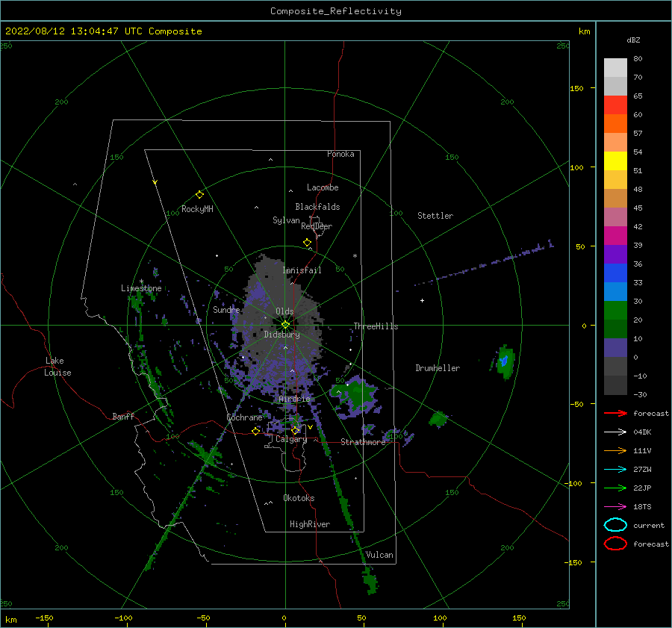Image resolution: width=672 pixels, height=628 pixels.
Task: Select the yellow diamond marker below RedDeer
Action: [308, 243]
